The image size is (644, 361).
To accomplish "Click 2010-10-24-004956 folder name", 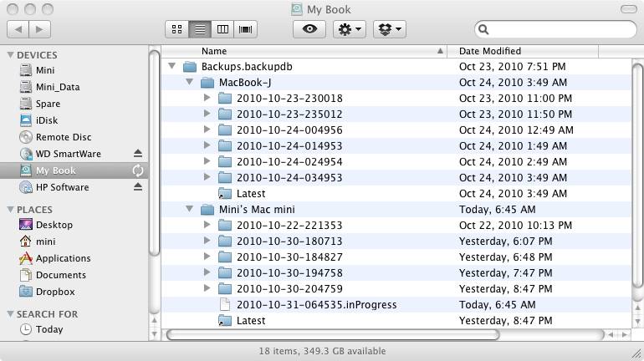I will (289, 130).
